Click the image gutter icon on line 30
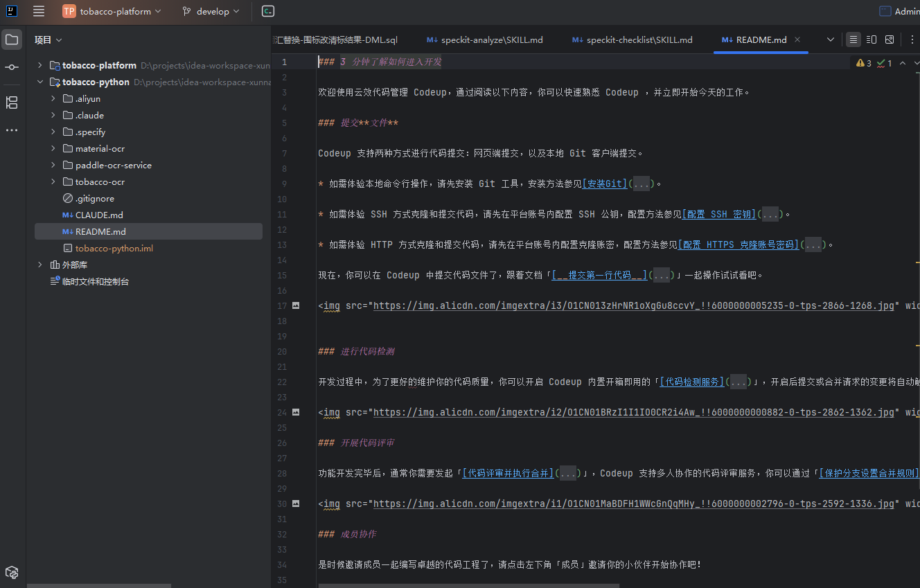The height and width of the screenshot is (588, 920). 296,504
